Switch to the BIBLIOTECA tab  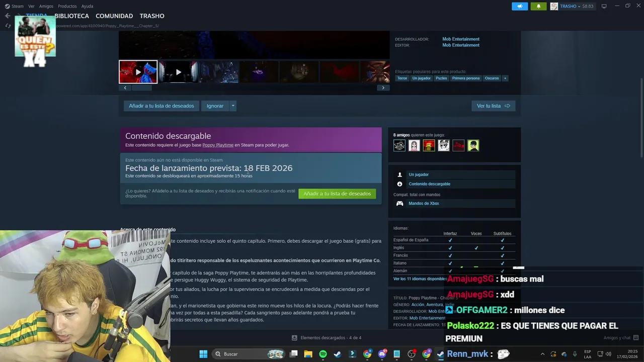pos(71,16)
